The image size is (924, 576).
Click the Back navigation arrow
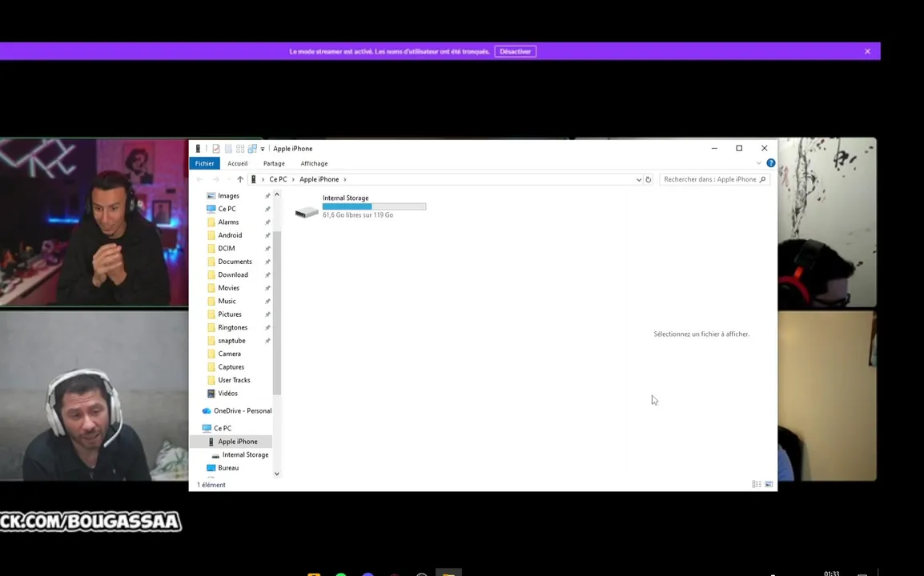coord(199,180)
